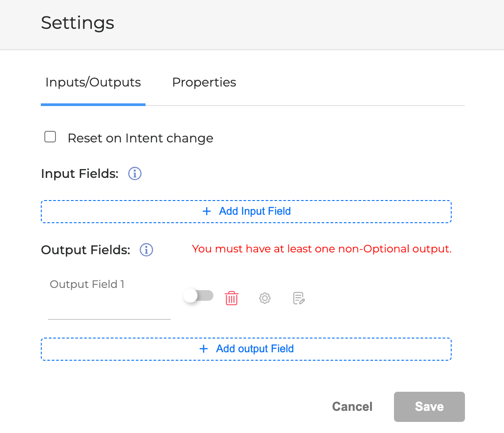Toggle the Output Field 1 optional switch
This screenshot has width=504, height=433.
tap(198, 296)
